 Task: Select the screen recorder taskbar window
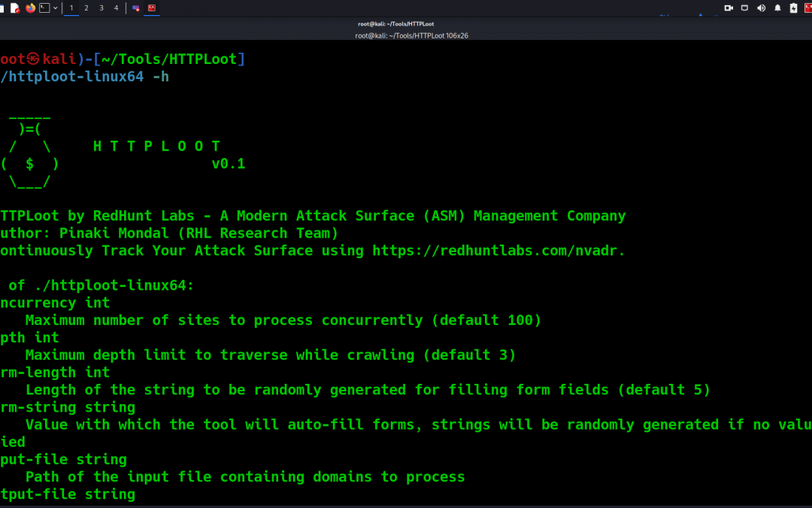click(135, 8)
